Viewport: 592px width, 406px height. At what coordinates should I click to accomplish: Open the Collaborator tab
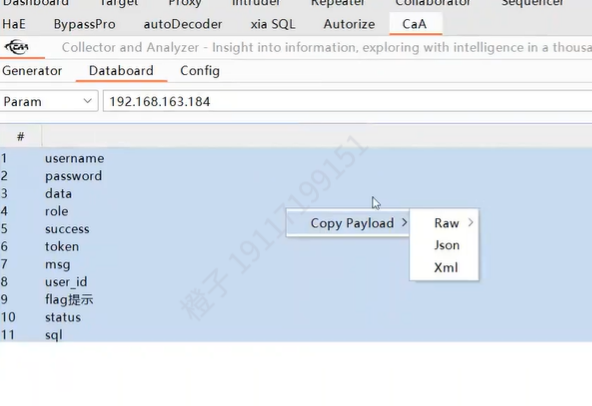[x=433, y=3]
